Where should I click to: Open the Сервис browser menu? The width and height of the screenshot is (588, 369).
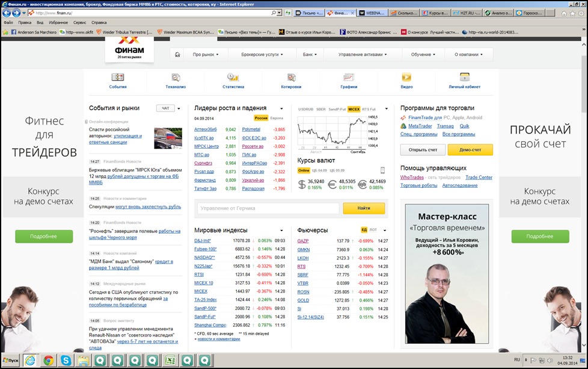pyautogui.click(x=79, y=22)
